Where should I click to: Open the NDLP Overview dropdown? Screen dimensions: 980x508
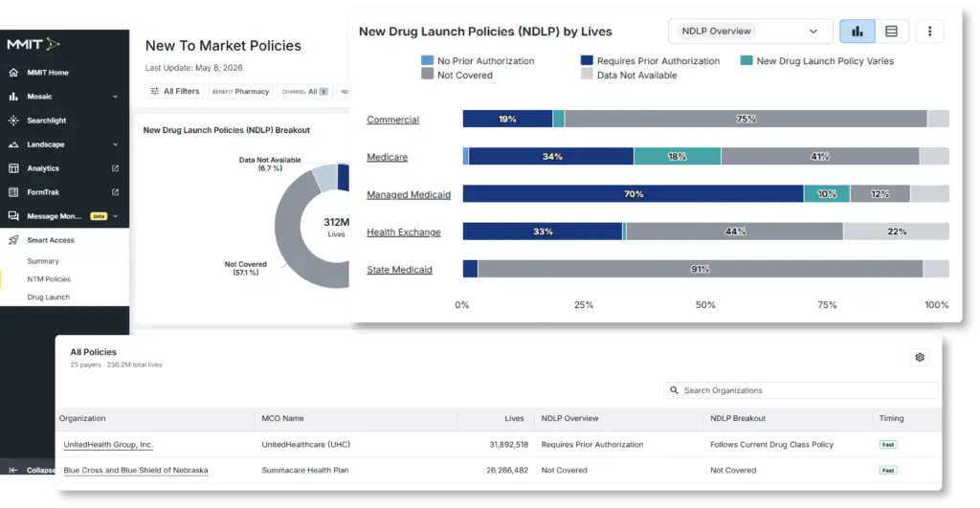click(x=750, y=32)
